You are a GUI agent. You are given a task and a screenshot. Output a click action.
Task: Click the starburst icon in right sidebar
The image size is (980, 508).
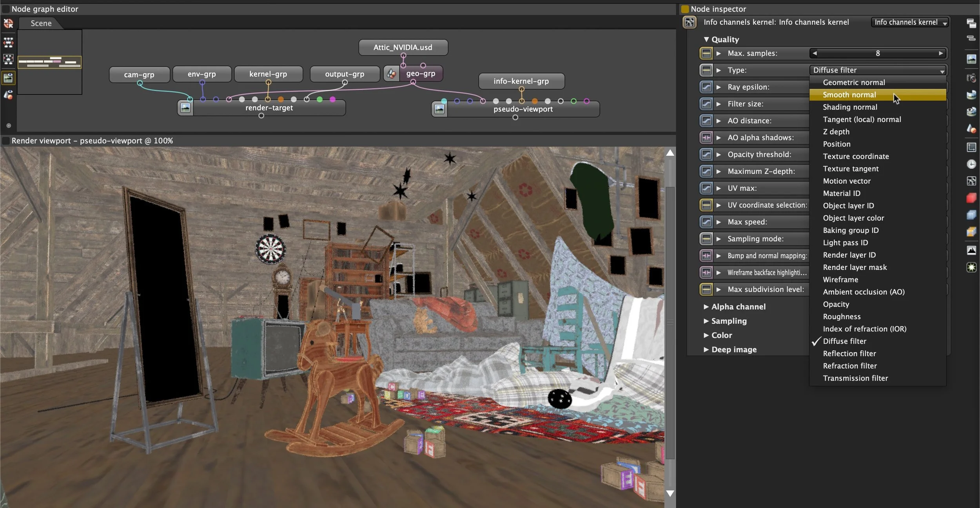point(971,268)
